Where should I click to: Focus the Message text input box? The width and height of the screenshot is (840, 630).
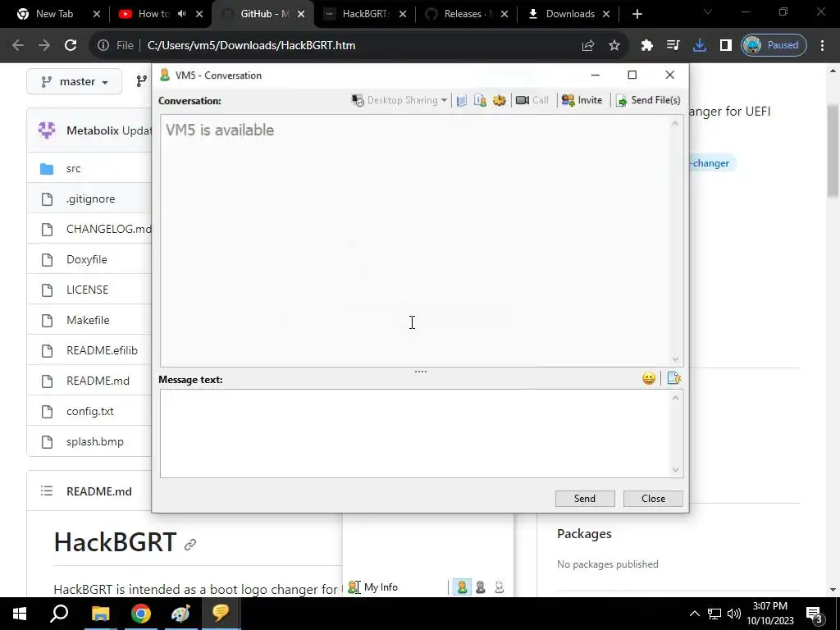point(416,433)
